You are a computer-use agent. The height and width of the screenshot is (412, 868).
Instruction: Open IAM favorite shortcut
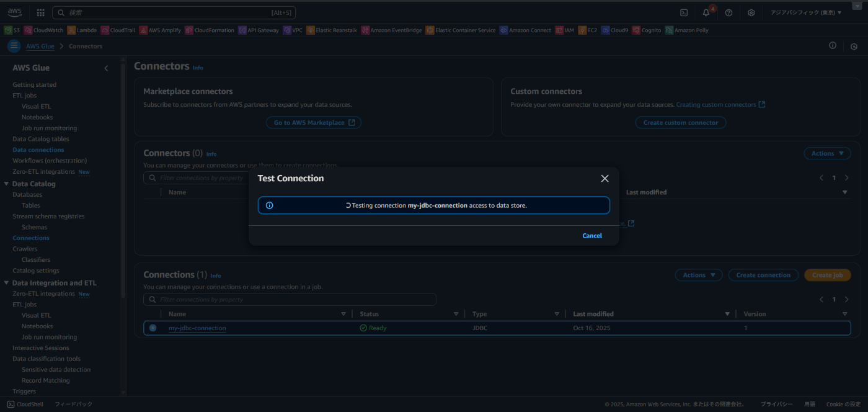click(565, 30)
